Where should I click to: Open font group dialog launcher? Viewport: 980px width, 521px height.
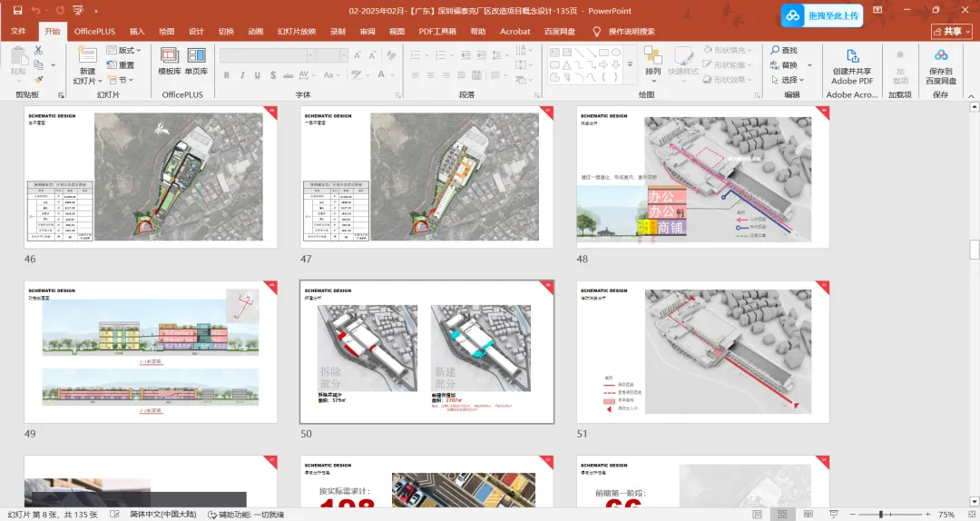click(398, 95)
